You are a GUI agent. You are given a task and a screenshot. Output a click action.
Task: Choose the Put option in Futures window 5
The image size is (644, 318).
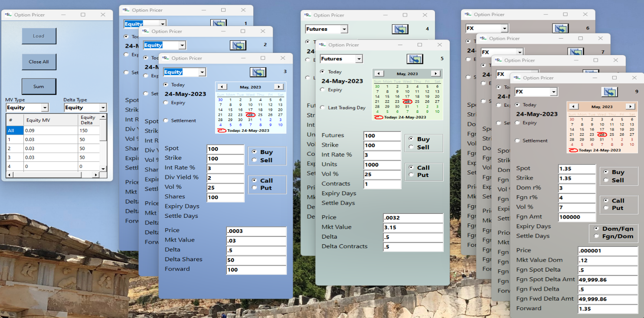coord(412,175)
